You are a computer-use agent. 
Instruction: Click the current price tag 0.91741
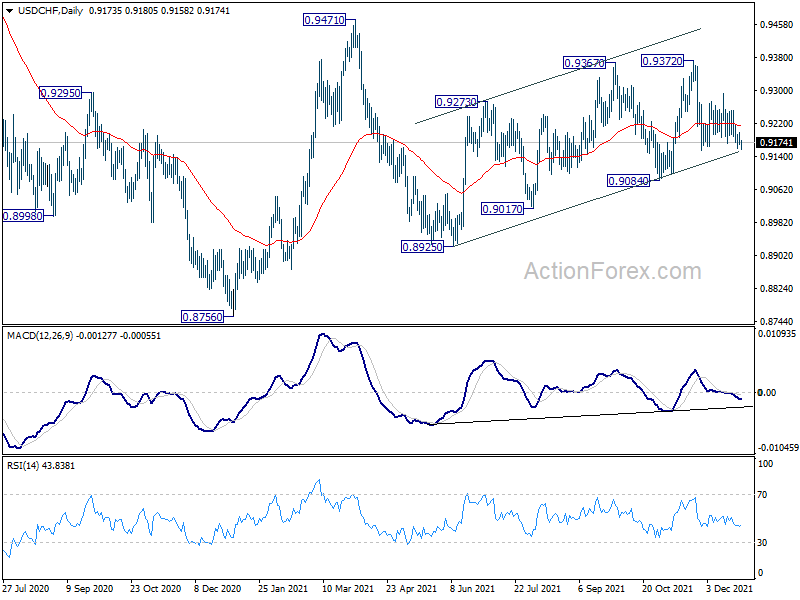click(x=776, y=142)
